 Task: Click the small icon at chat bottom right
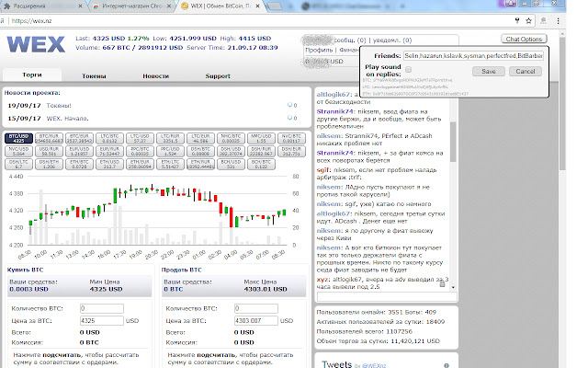(442, 285)
